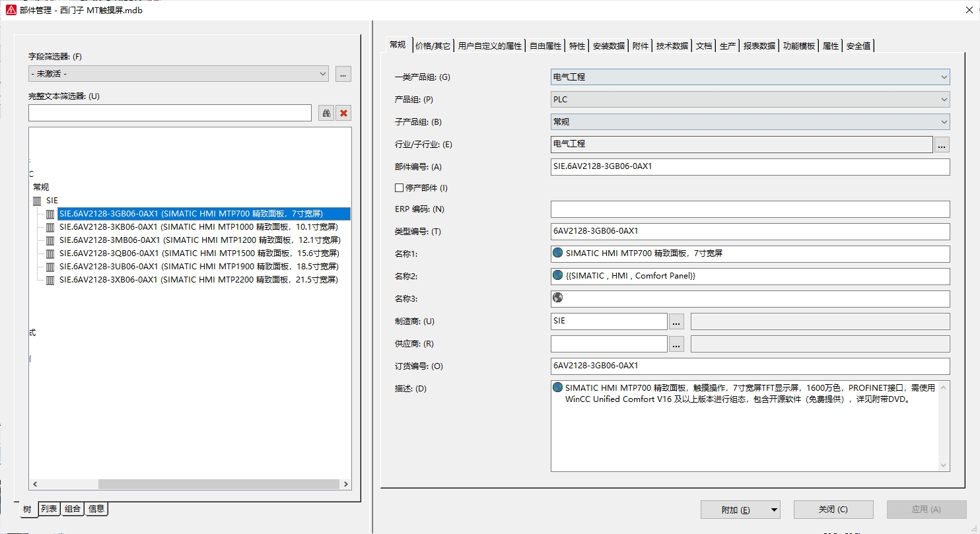980x534 pixels.
Task: Open the 字段筛选器 dropdown
Action: 322,74
